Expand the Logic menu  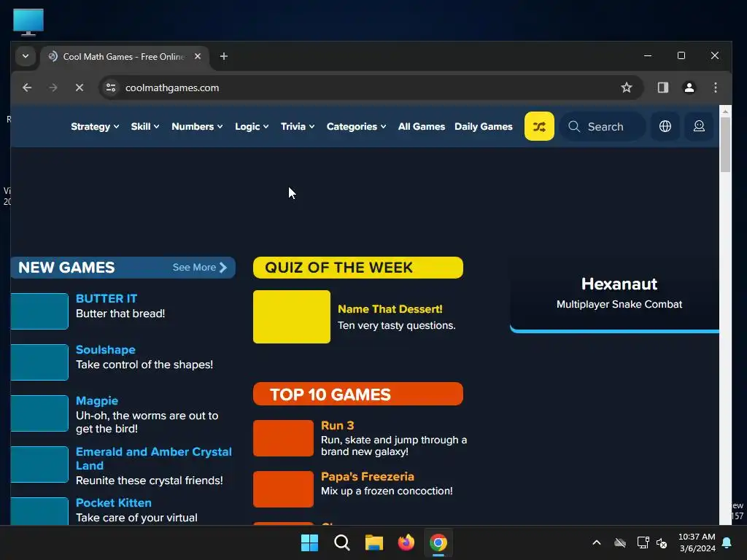pyautogui.click(x=252, y=127)
